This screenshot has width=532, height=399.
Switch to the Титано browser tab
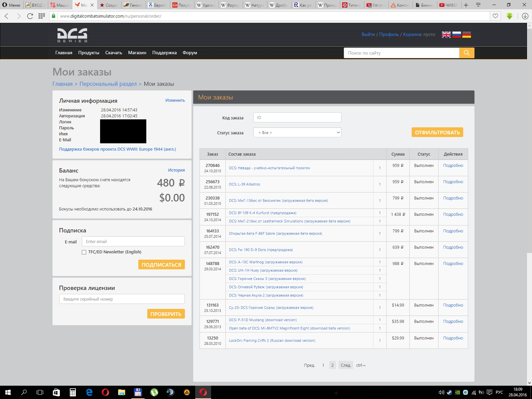(x=352, y=5)
